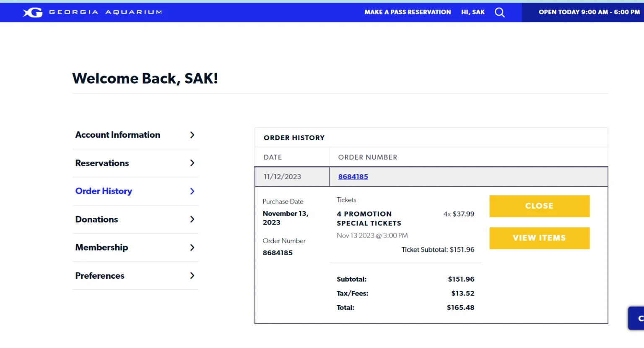Image resolution: width=644 pixels, height=348 pixels.
Task: Click the yellow Close button
Action: pyautogui.click(x=539, y=206)
